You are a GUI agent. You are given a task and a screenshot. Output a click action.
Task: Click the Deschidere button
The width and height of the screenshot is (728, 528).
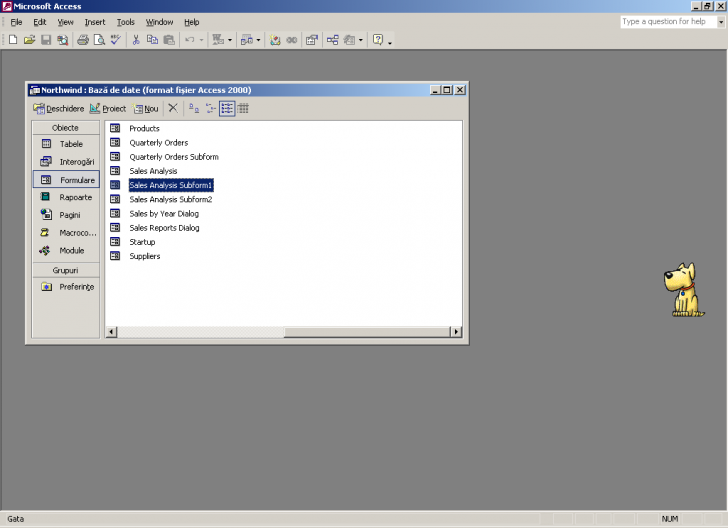point(59,108)
